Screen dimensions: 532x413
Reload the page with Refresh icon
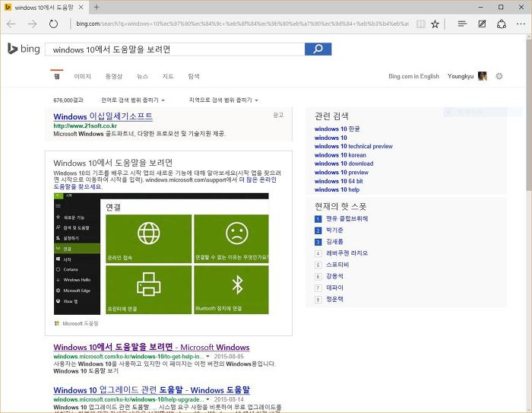click(x=53, y=24)
